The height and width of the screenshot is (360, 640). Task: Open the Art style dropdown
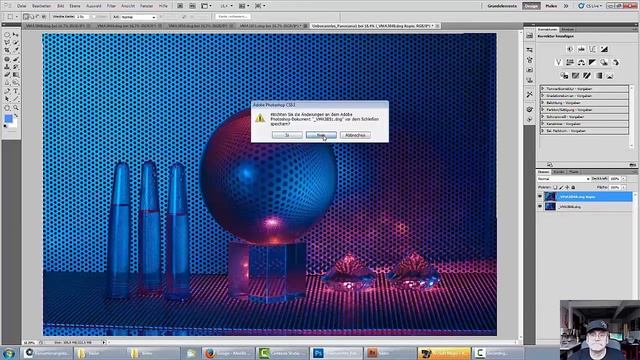tap(138, 17)
